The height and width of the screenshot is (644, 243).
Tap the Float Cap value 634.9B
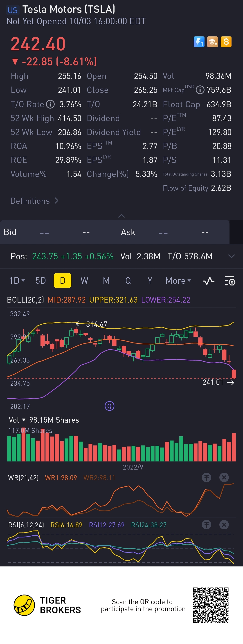pos(219,104)
